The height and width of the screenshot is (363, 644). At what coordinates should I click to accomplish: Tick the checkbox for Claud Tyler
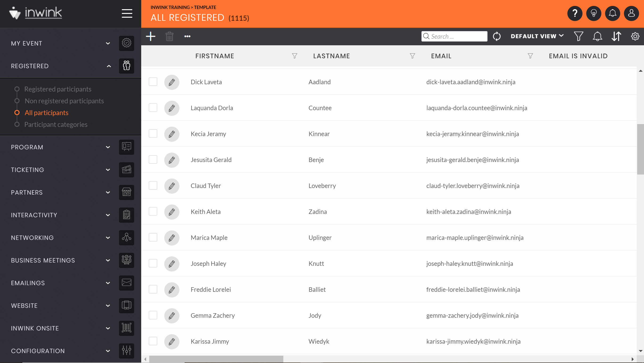[153, 186]
